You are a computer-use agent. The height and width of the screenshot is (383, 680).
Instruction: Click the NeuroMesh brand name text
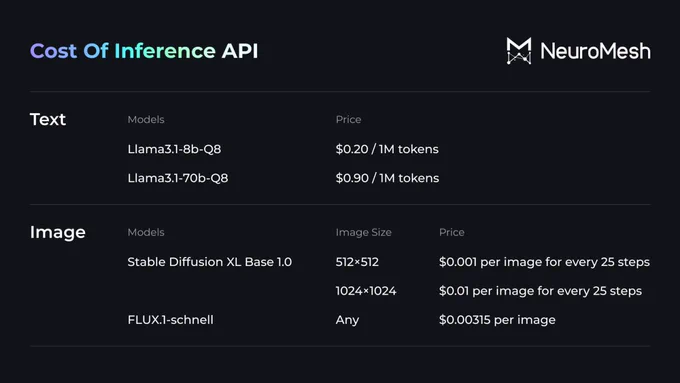point(595,51)
